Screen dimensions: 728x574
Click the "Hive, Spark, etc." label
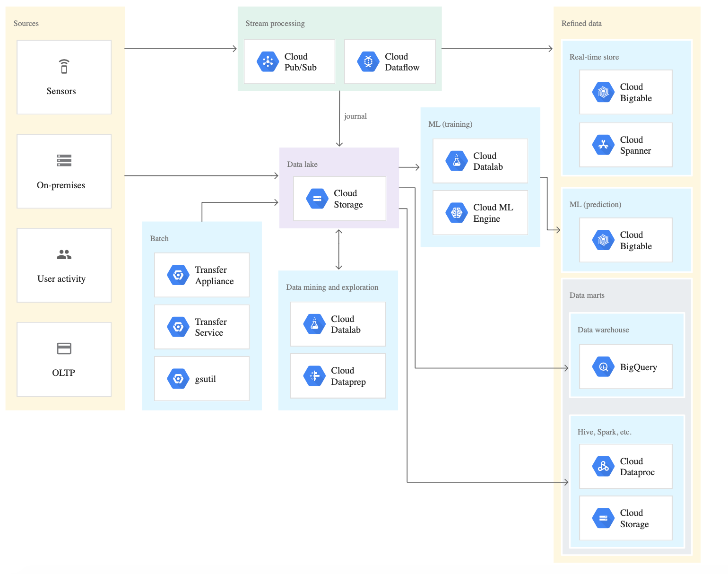coord(605,432)
